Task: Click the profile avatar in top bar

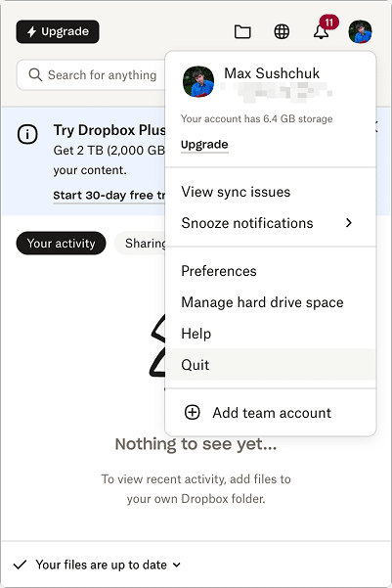Action: click(x=360, y=32)
